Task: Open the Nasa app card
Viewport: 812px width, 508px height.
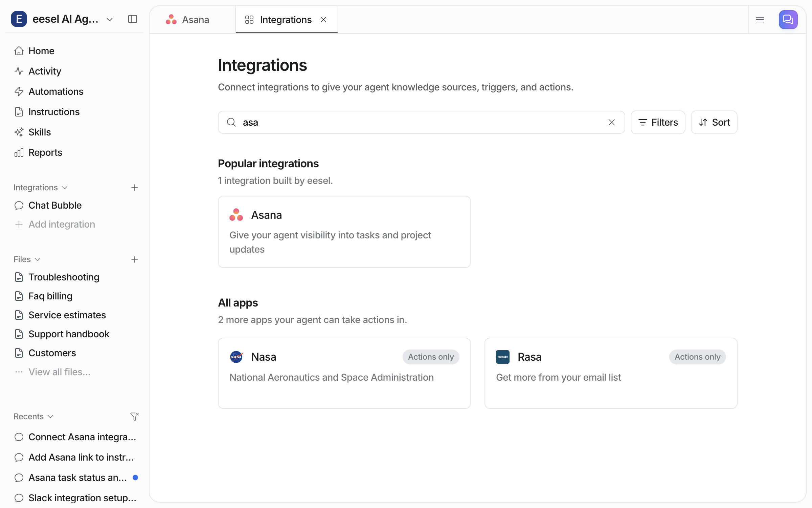Action: click(344, 373)
